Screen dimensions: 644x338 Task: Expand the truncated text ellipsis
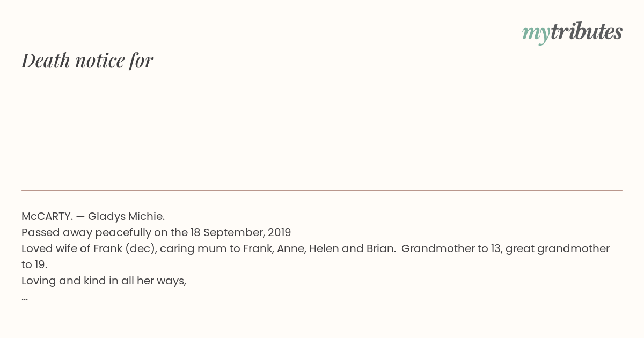[25, 297]
